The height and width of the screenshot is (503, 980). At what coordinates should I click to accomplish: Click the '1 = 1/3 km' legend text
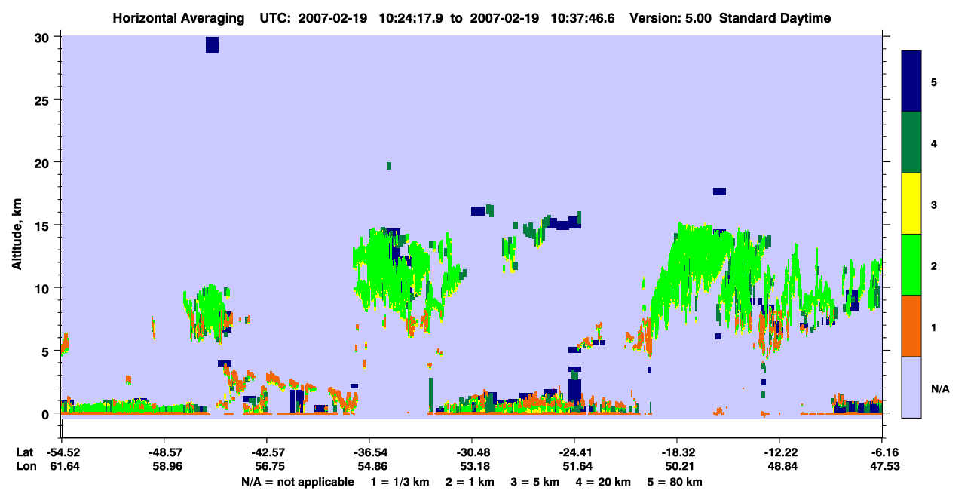[x=399, y=482]
